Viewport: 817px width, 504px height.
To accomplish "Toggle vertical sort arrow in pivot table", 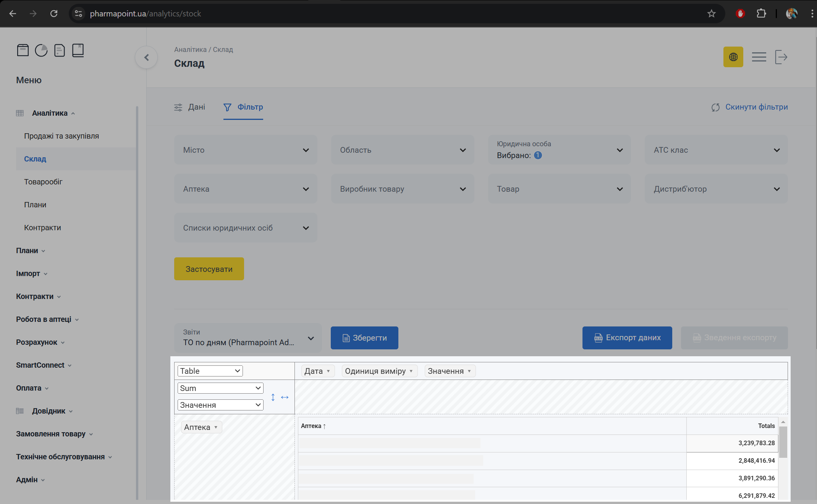I will coord(273,397).
